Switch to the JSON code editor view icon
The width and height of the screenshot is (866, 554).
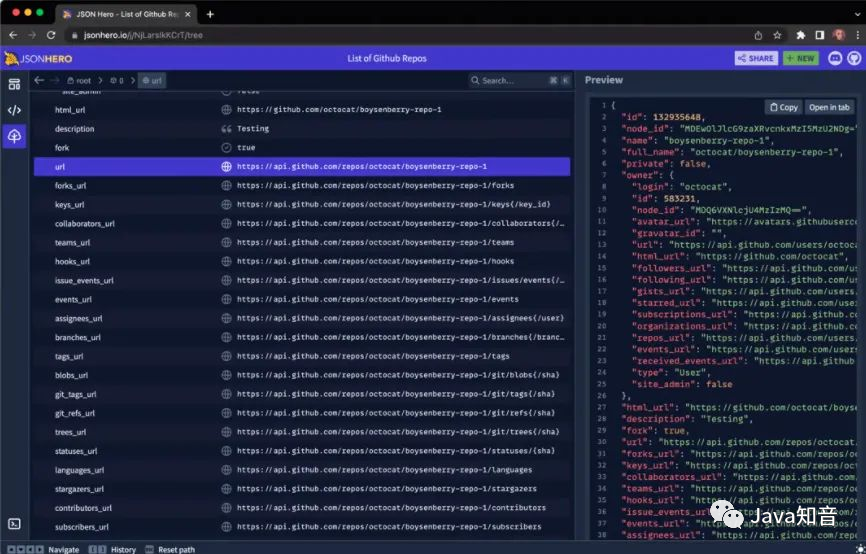pos(14,110)
